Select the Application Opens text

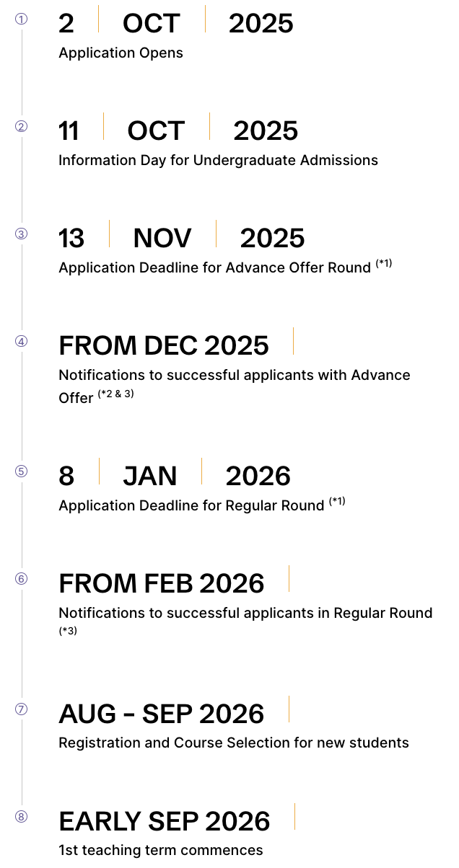click(121, 53)
